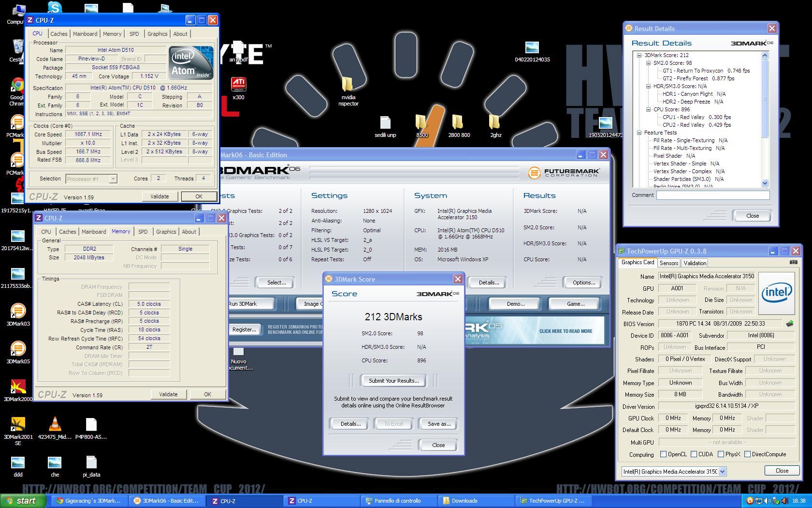Click the GPU-Z screenshot camera icon
The height and width of the screenshot is (508, 812).
click(793, 262)
